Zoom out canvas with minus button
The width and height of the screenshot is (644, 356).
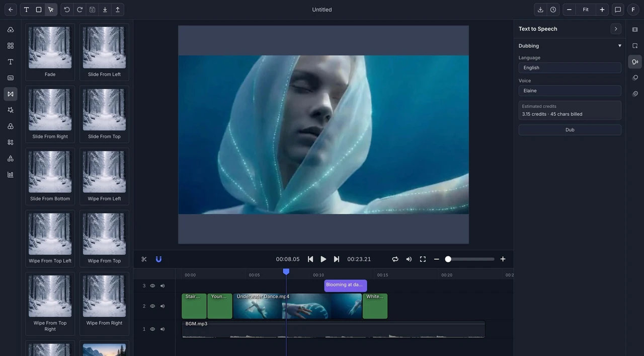(569, 10)
